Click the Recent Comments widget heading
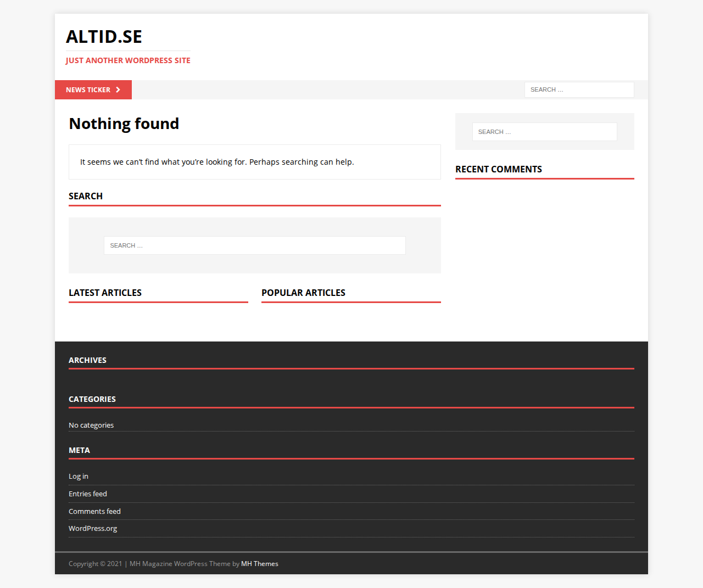This screenshot has height=588, width=703. (499, 169)
